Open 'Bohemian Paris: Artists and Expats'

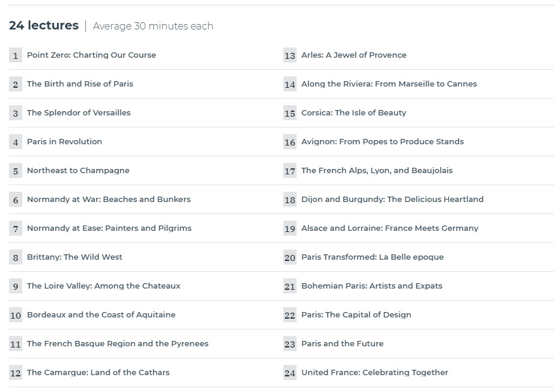click(x=372, y=286)
